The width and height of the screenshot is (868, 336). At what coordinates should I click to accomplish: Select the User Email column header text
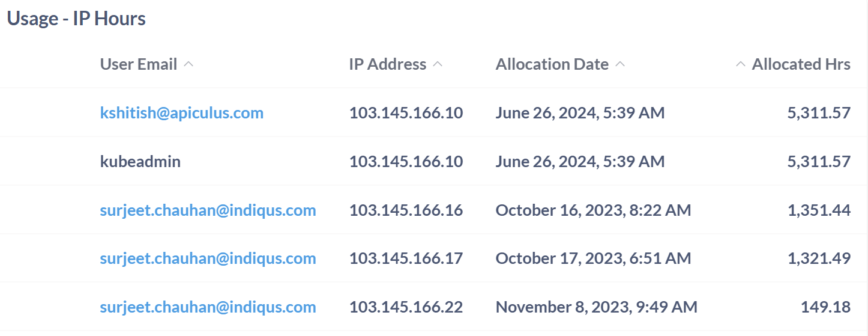(x=139, y=64)
